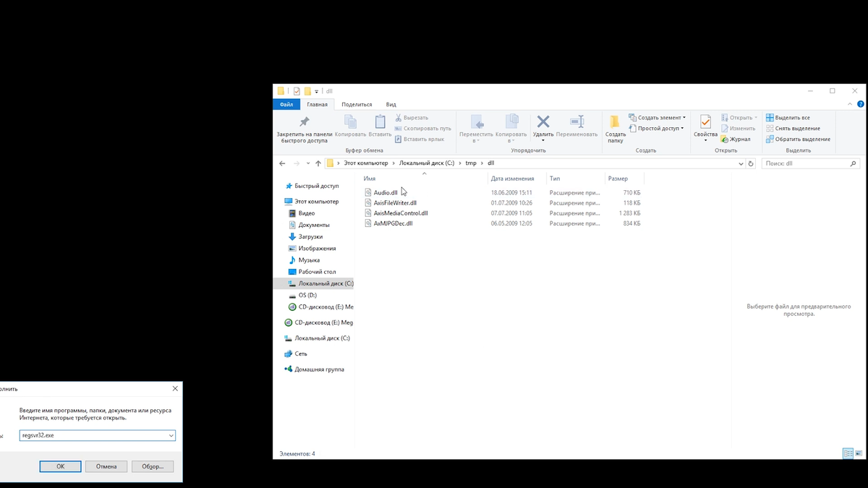Open the Копировать в copy-to menu
Viewport: 868px width, 488px height.
point(511,129)
